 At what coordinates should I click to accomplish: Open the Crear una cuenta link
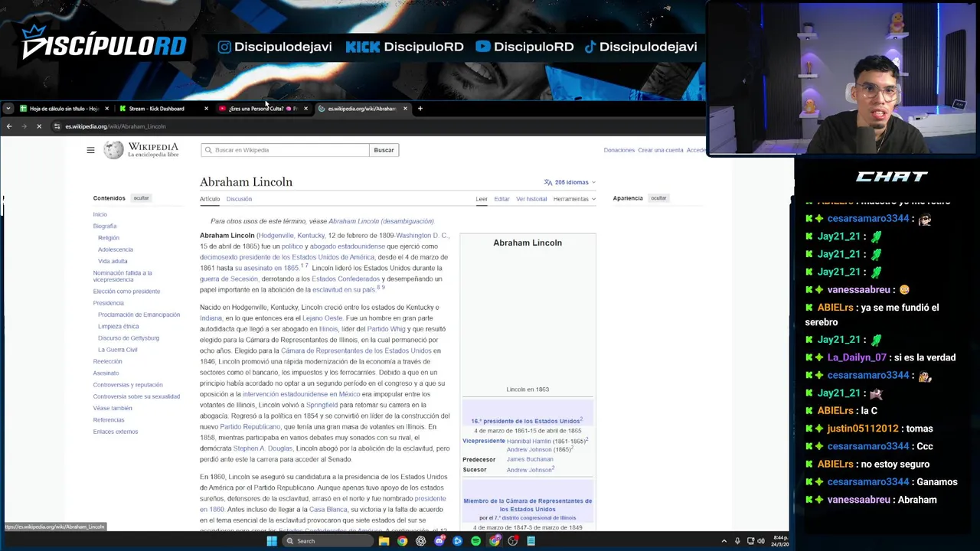tap(661, 150)
